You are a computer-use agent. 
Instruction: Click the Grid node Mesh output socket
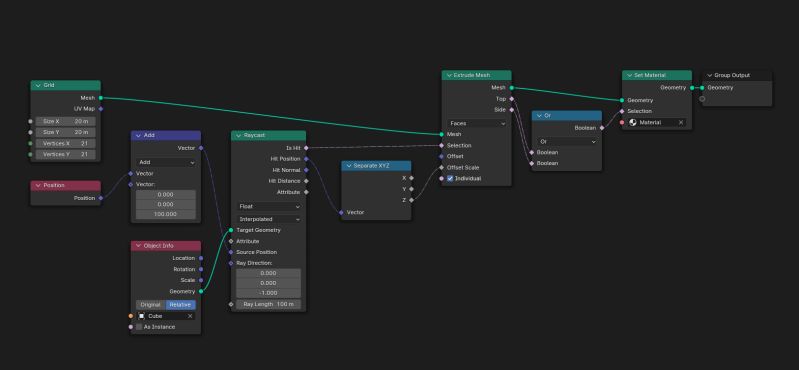point(100,98)
